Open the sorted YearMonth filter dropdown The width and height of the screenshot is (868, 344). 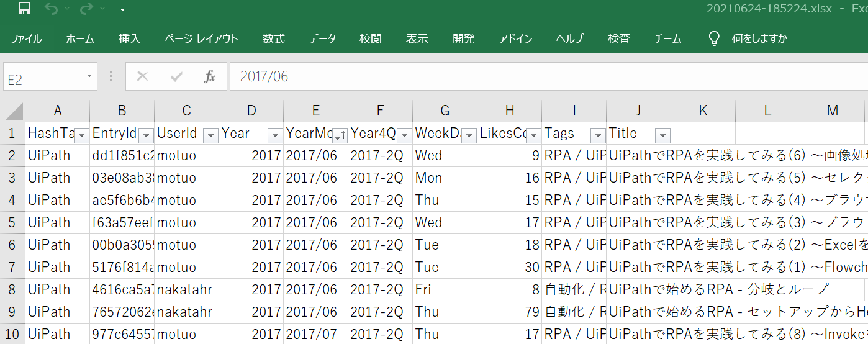click(340, 136)
